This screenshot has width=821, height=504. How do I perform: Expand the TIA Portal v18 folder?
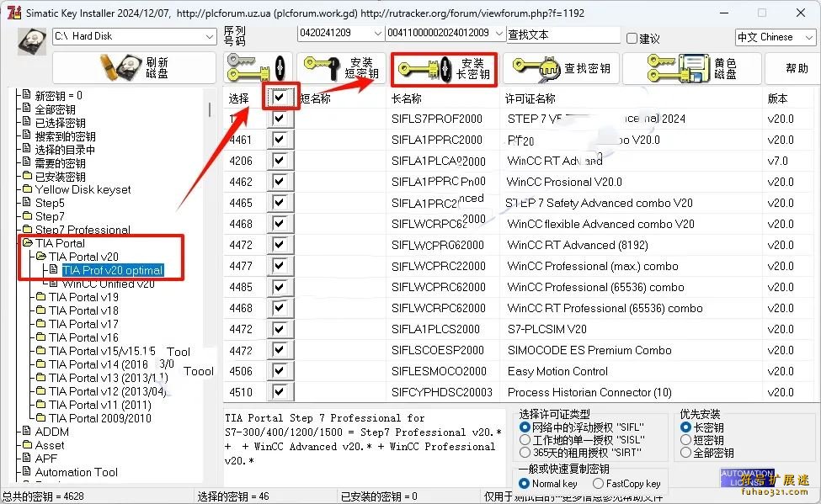click(83, 310)
